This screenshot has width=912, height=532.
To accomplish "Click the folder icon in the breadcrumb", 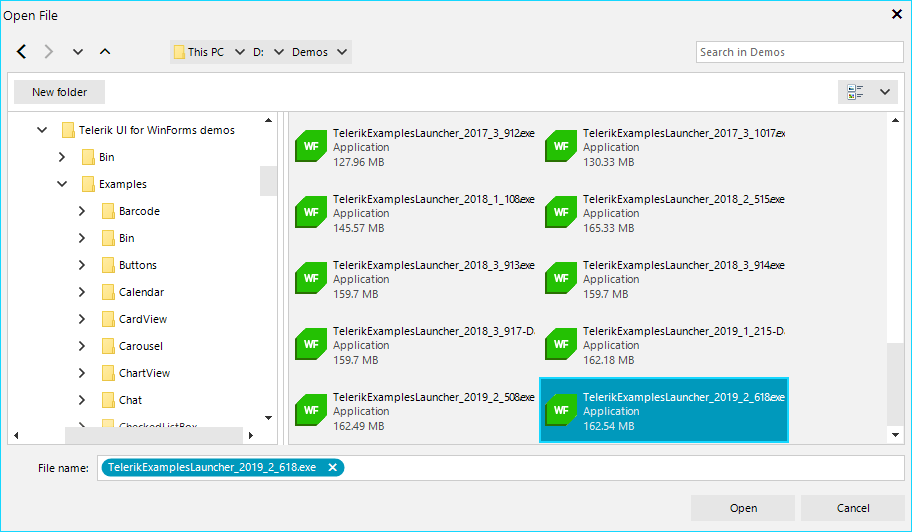I will click(179, 52).
